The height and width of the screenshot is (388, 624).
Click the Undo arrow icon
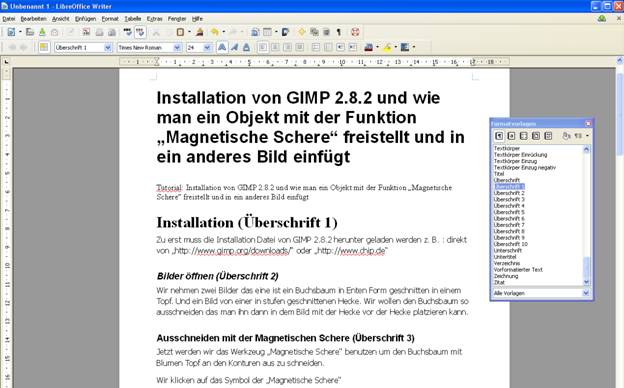click(214, 32)
